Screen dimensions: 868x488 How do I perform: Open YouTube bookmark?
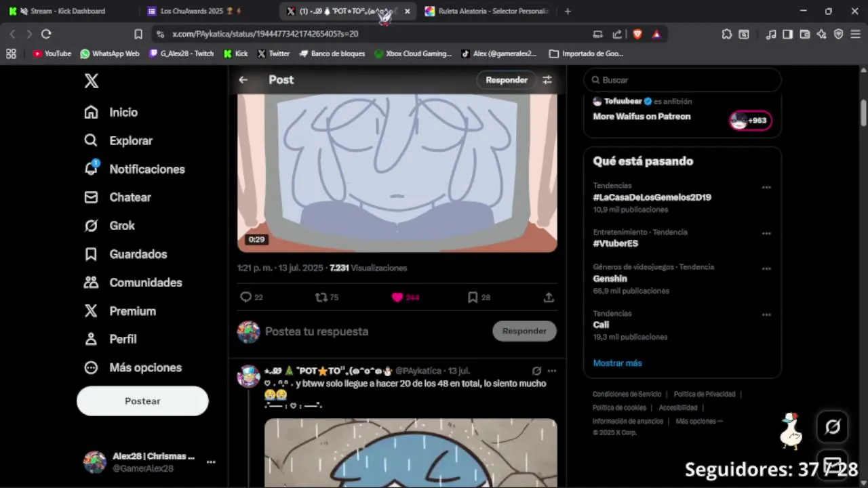point(52,54)
